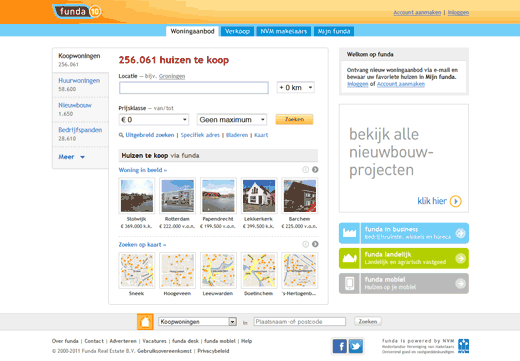Viewport: 520px width, 361px height.
Task: Click funda landelijk farm icon
Action: point(349,258)
